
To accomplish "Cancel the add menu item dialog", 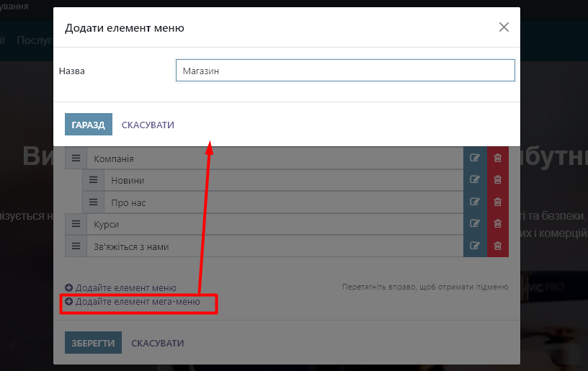I will click(148, 125).
